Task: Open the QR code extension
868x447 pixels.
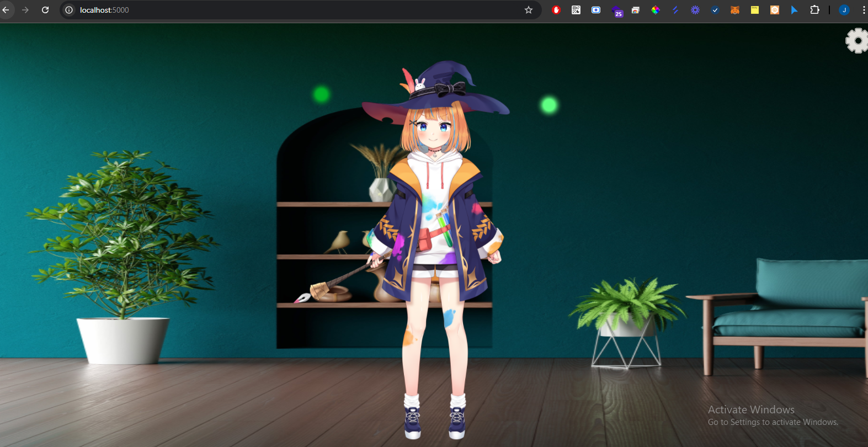Action: (576, 10)
